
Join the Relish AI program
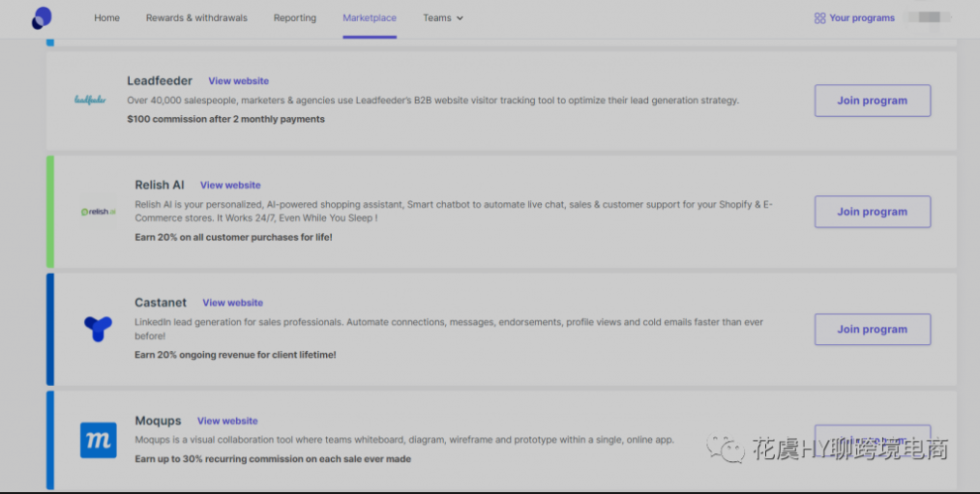click(872, 212)
